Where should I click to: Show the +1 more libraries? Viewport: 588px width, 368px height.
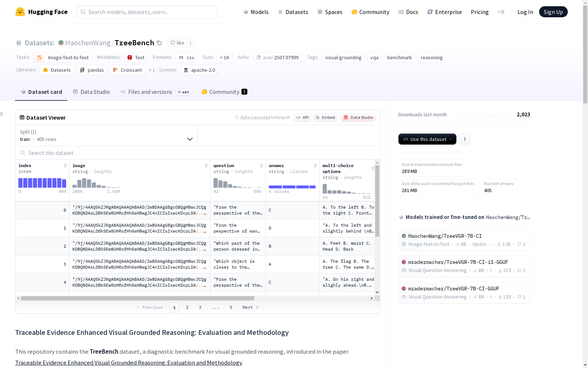152,70
